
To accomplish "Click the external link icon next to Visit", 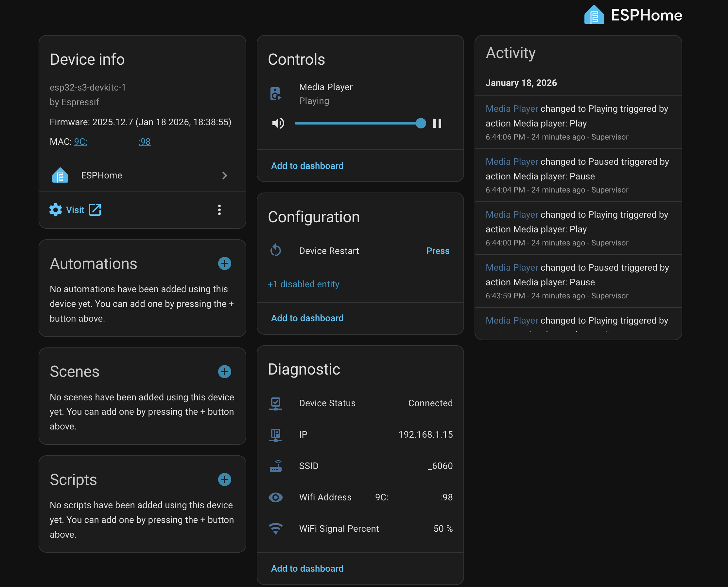I will pos(95,210).
